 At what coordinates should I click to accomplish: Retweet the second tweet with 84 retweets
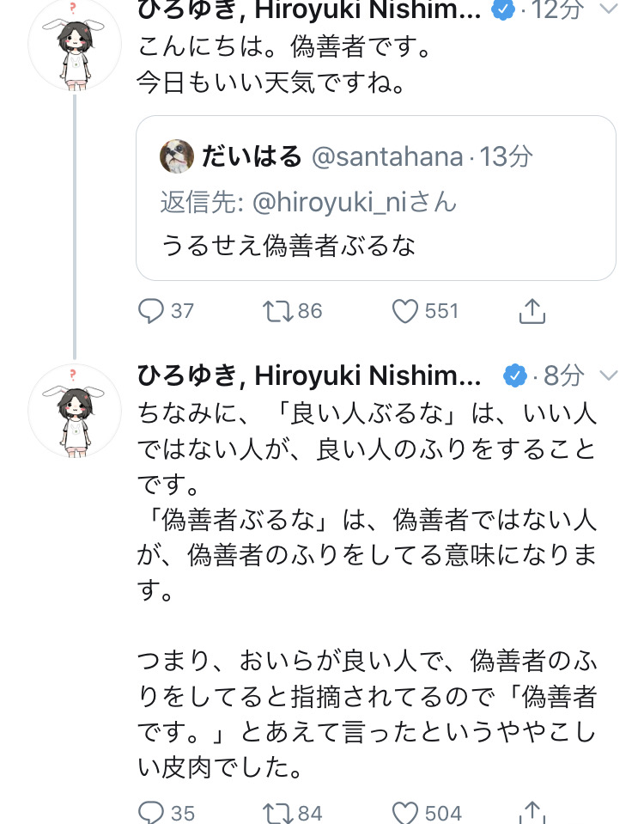click(x=277, y=812)
